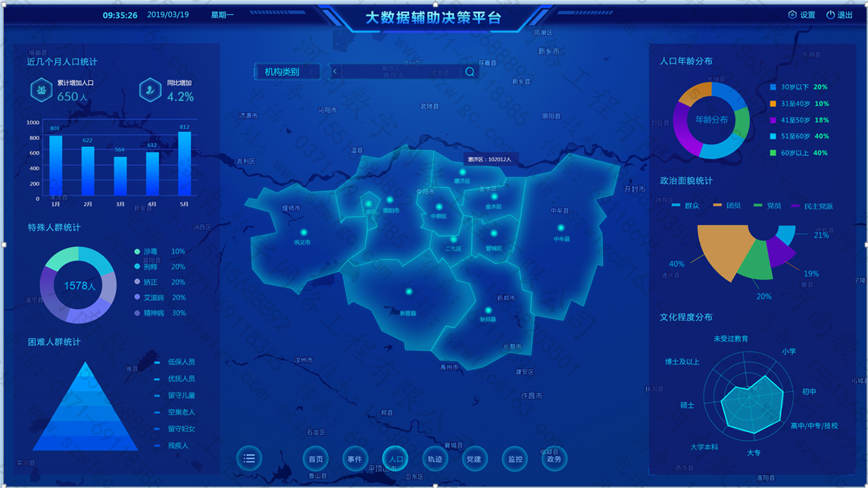Toggle the 党员 legend series

pos(767,205)
